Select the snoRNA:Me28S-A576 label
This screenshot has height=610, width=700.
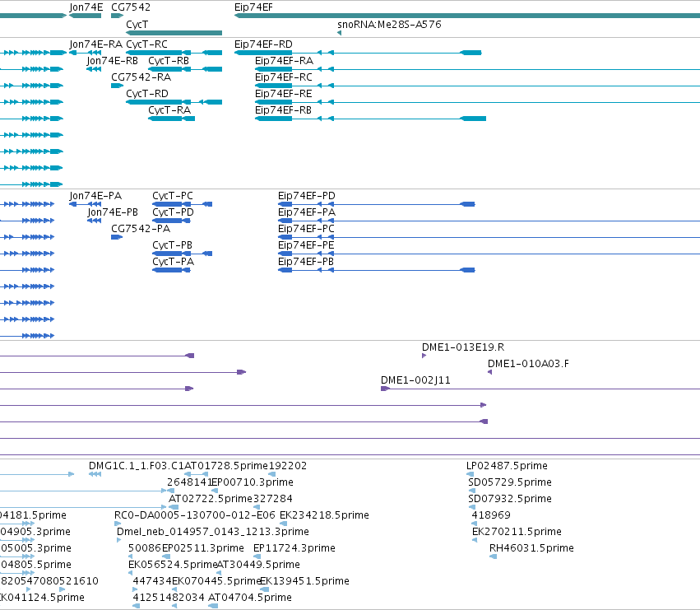389,25
